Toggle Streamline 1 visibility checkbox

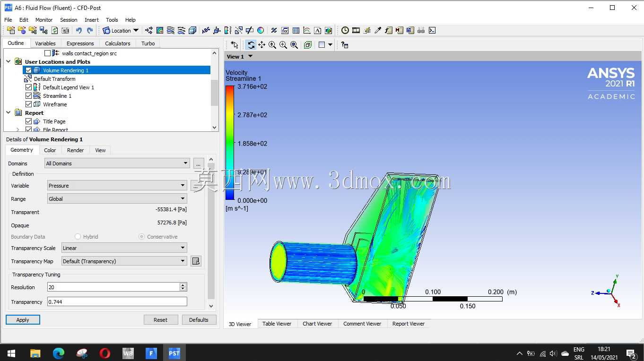click(28, 96)
